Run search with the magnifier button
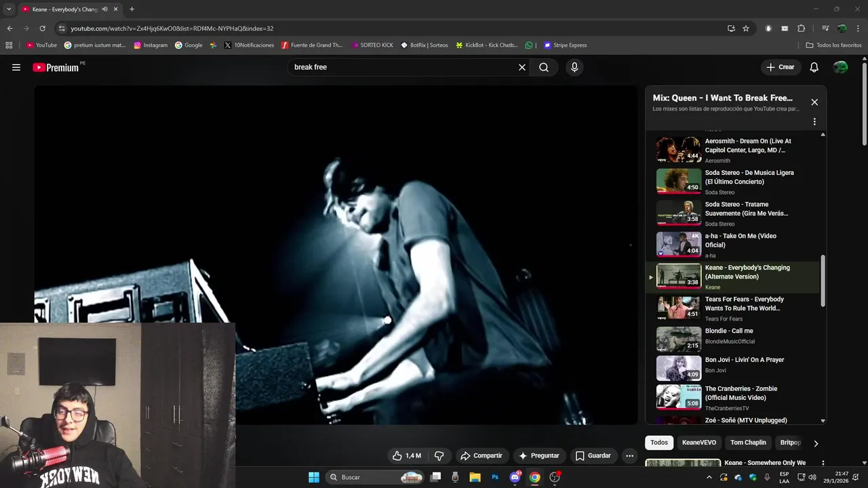The image size is (868, 488). tap(544, 67)
